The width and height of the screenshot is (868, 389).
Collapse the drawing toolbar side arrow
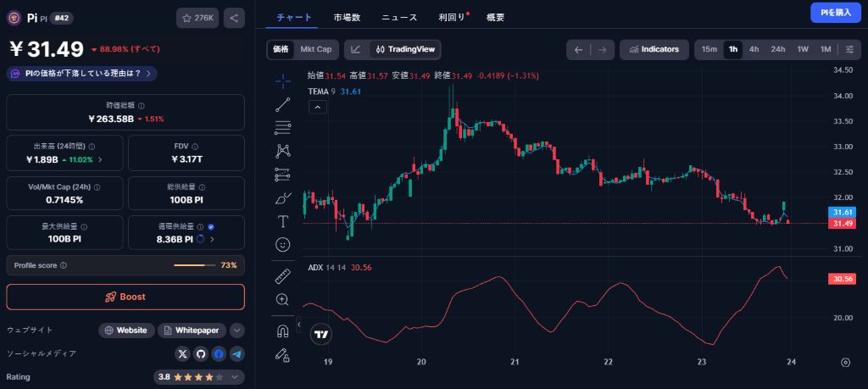point(299,324)
